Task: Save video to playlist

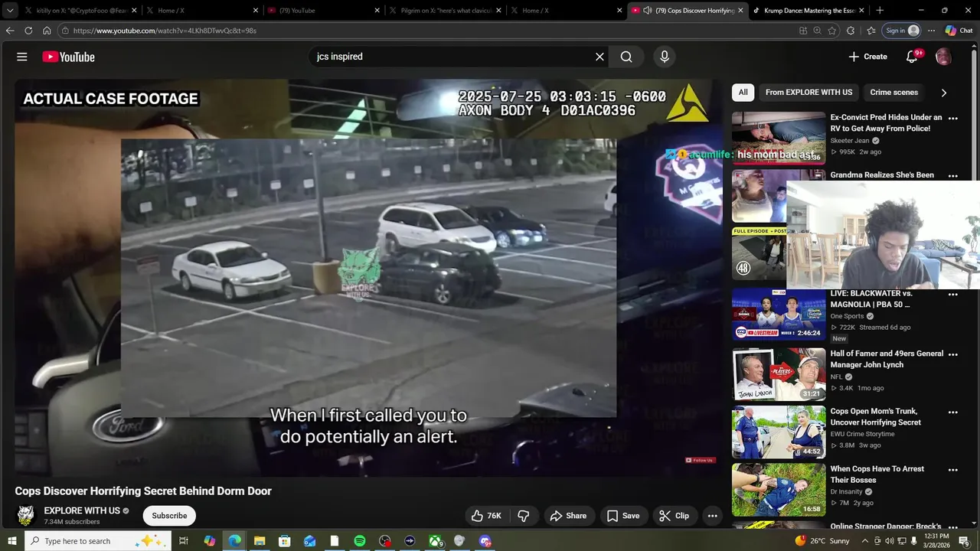Action: [623, 516]
